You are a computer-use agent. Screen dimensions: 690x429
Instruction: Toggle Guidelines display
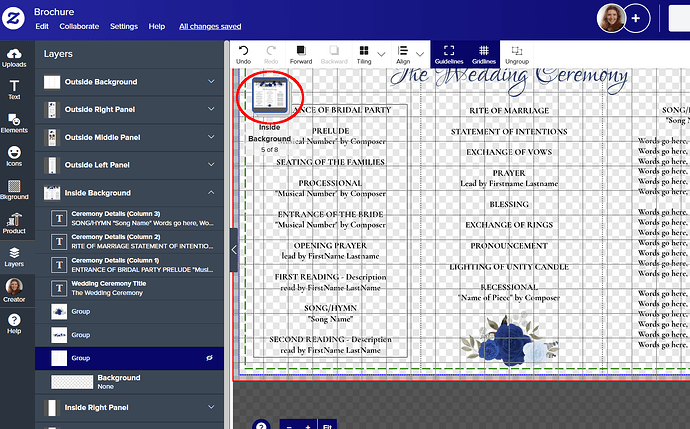pos(449,55)
